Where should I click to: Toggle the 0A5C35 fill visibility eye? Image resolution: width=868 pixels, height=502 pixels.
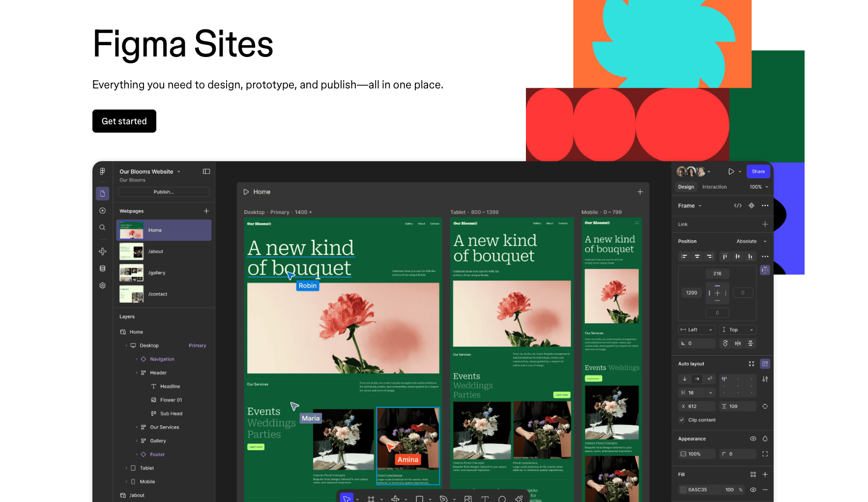click(753, 490)
